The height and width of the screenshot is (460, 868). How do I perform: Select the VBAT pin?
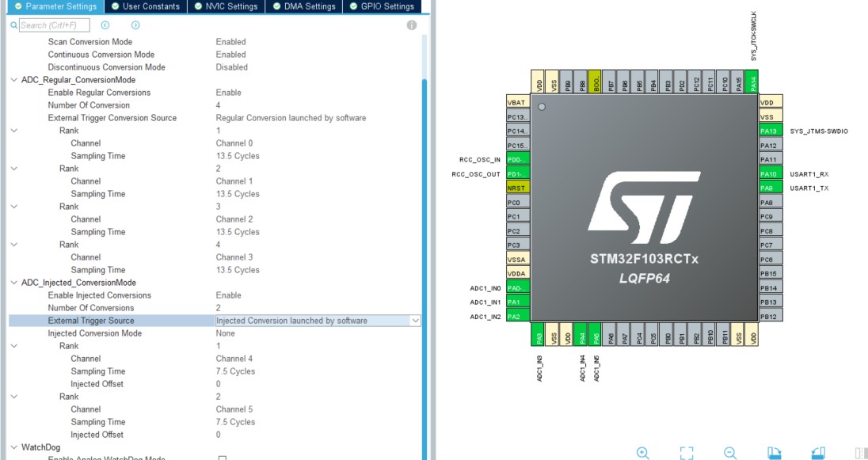pos(518,102)
